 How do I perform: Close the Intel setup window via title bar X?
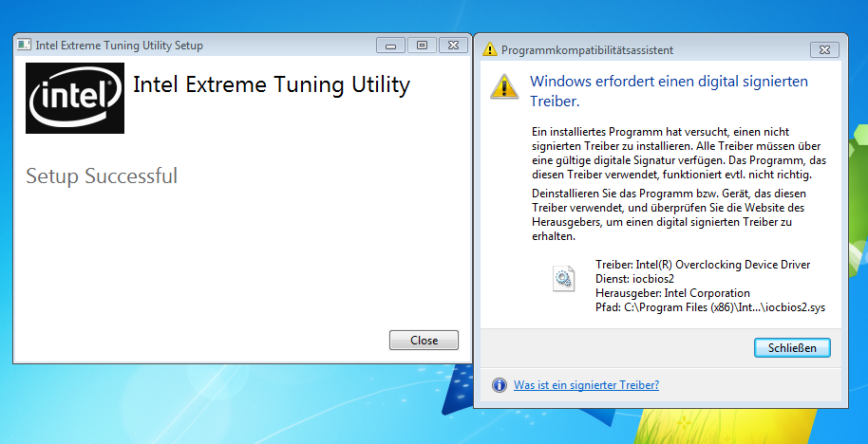click(453, 46)
